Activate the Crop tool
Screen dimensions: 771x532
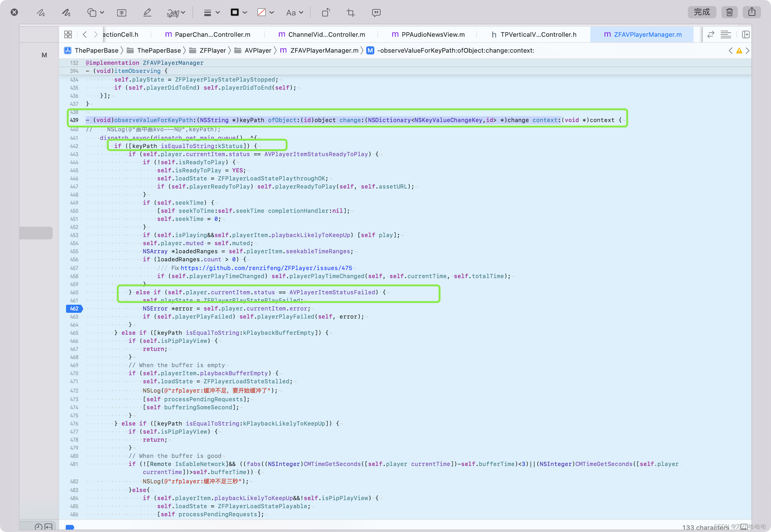[x=350, y=13]
